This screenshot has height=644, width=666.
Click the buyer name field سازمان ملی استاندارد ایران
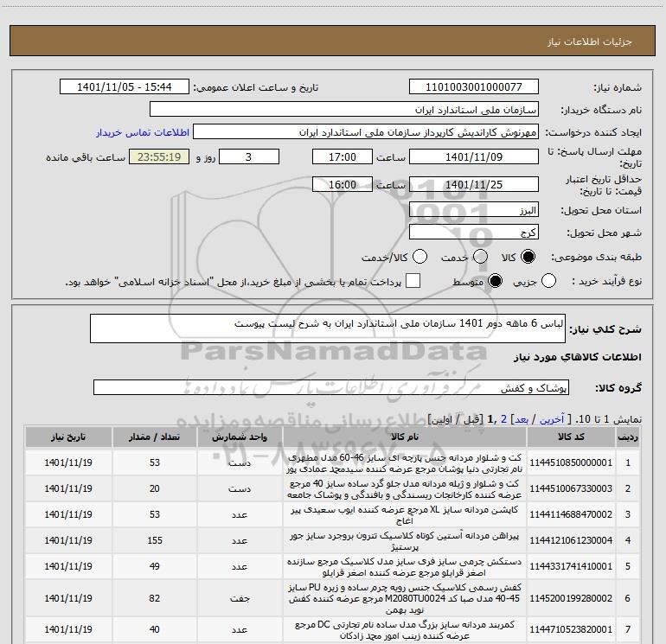pyautogui.click(x=344, y=110)
